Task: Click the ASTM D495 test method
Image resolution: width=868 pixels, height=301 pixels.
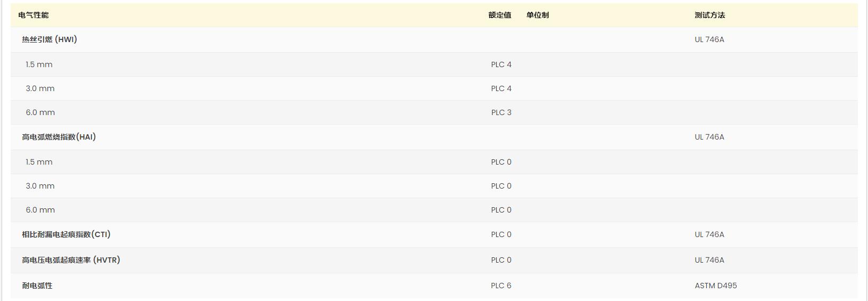Action: click(x=715, y=286)
